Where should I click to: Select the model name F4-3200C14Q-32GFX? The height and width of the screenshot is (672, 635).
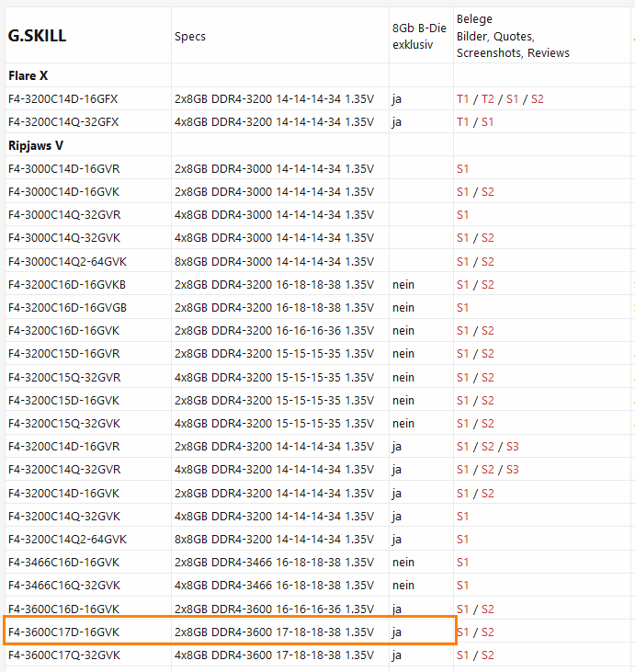[63, 122]
